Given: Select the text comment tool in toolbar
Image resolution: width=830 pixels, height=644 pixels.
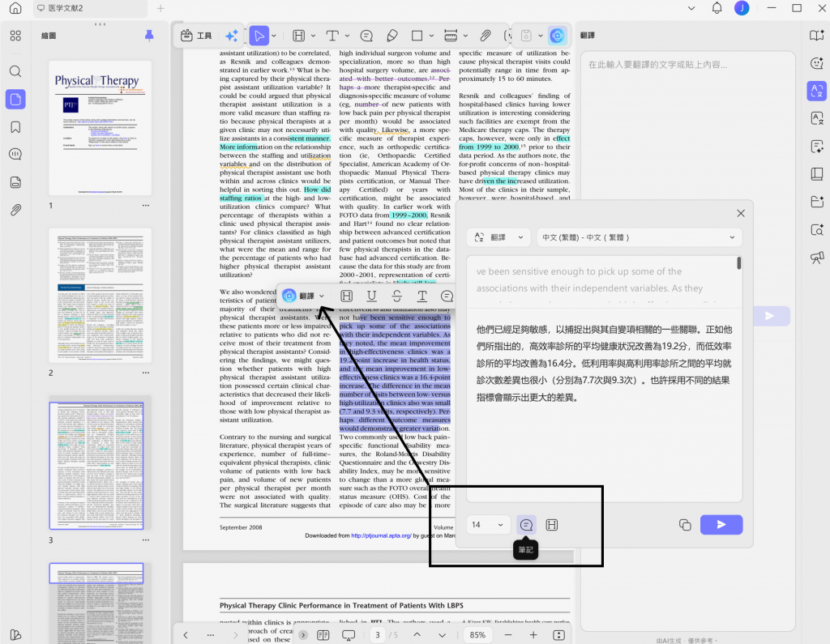Looking at the screenshot, I should click(x=332, y=36).
